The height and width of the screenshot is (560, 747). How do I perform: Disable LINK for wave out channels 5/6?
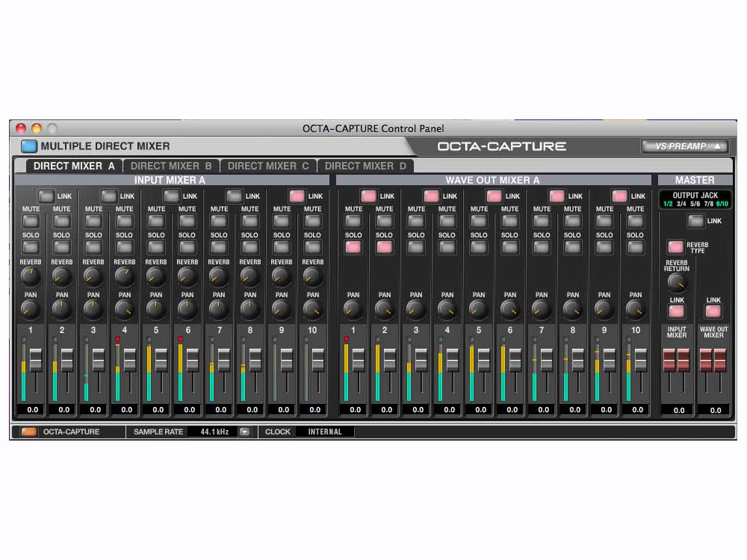[x=494, y=196]
